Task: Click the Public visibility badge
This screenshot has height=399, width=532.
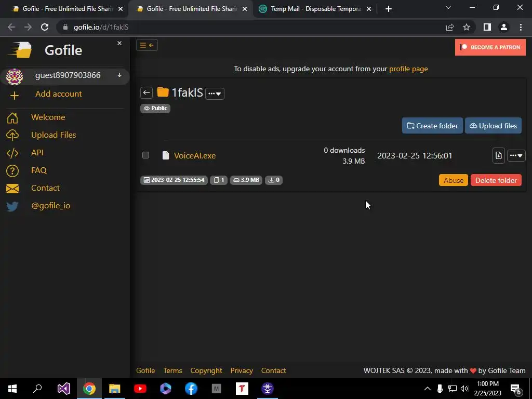Action: [x=155, y=108]
